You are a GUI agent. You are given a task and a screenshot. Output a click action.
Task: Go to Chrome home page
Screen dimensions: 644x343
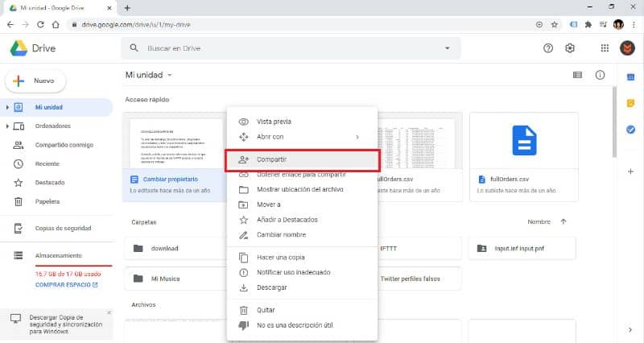click(56, 25)
